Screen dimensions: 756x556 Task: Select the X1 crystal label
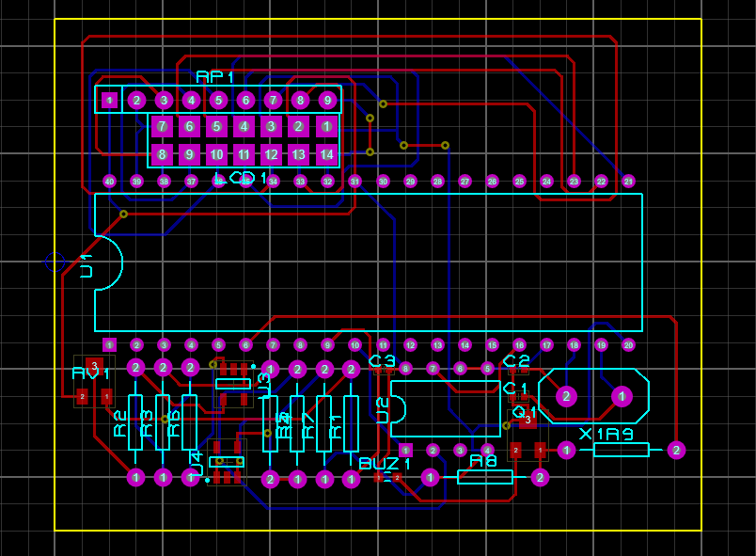(x=591, y=435)
